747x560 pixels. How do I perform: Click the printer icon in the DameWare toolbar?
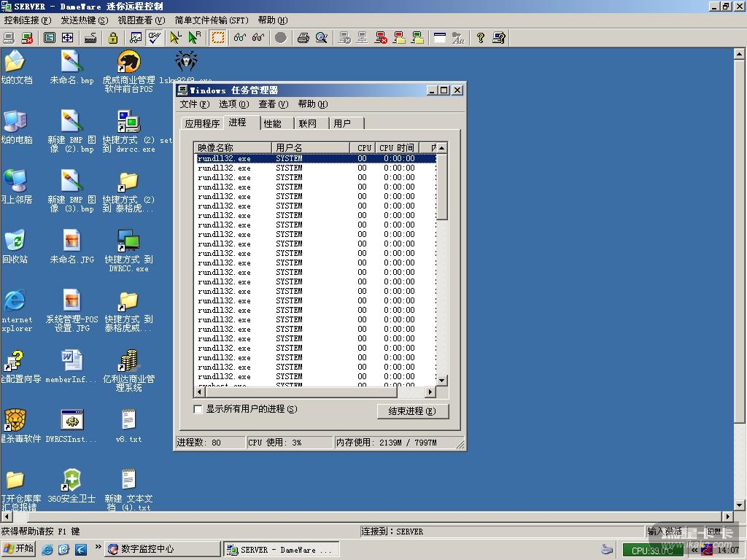[x=303, y=38]
